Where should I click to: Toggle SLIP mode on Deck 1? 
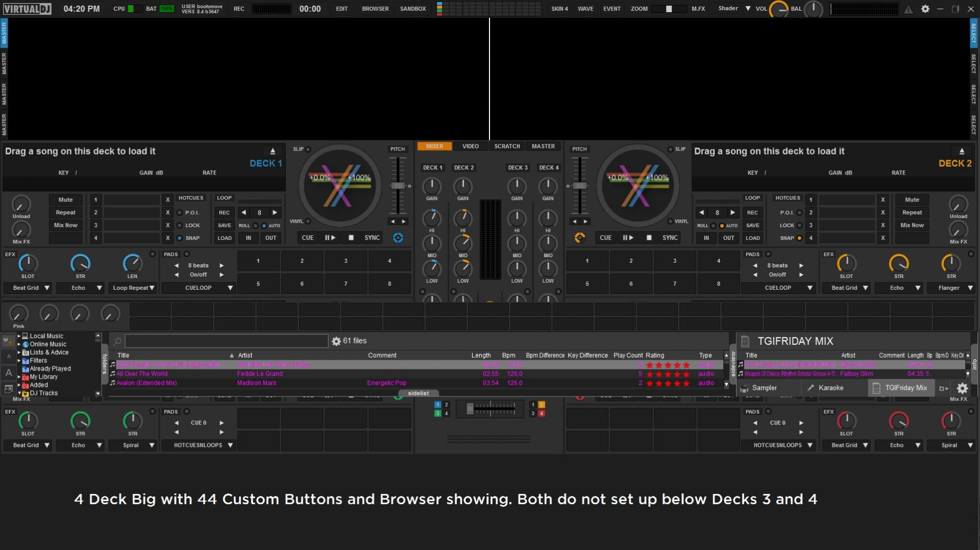tap(308, 149)
